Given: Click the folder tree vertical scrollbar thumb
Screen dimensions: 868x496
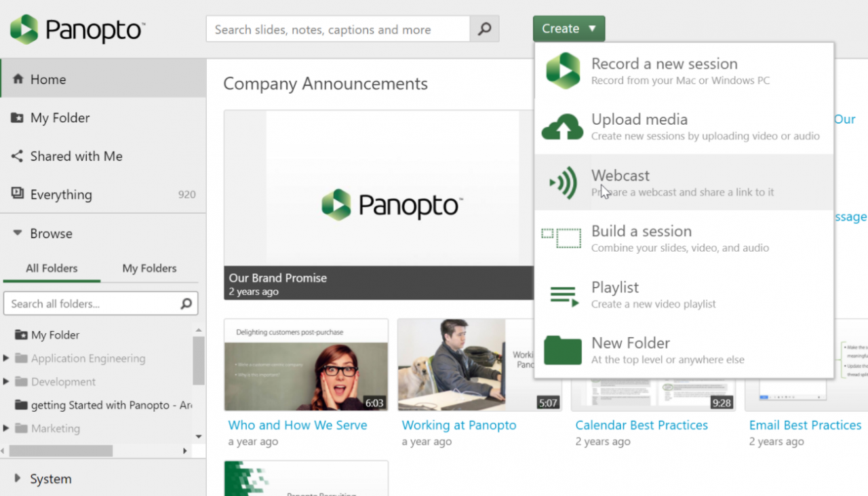Looking at the screenshot, I should pyautogui.click(x=198, y=360).
